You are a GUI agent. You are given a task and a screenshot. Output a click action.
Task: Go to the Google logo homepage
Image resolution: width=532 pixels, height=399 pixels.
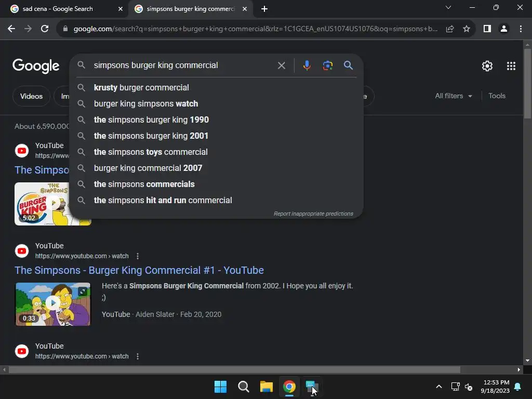pyautogui.click(x=36, y=66)
